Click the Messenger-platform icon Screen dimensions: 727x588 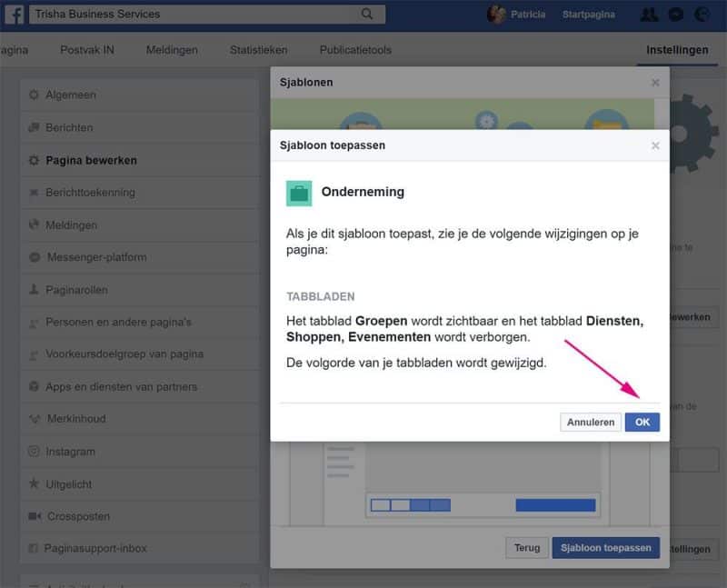tap(35, 257)
